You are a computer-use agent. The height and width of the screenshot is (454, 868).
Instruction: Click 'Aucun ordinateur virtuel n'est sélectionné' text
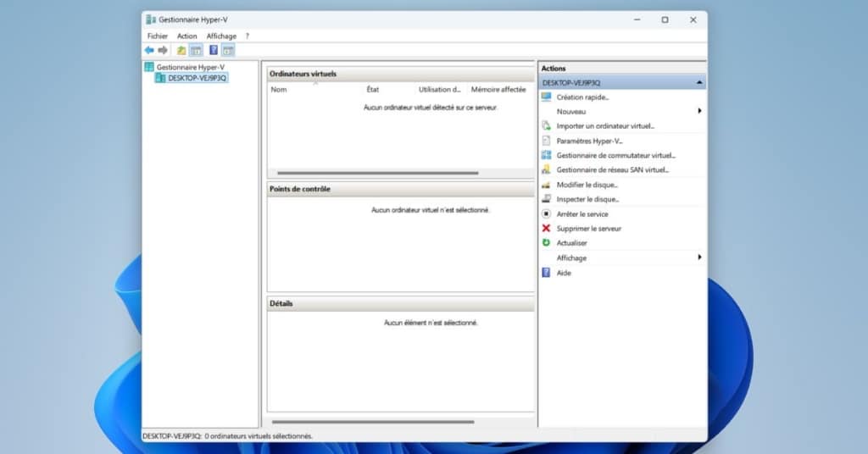point(430,209)
